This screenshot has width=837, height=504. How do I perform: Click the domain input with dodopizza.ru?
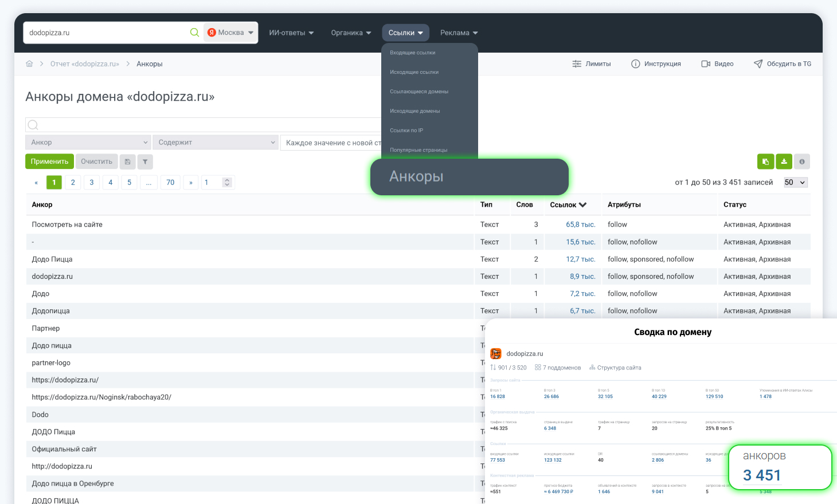point(108,33)
